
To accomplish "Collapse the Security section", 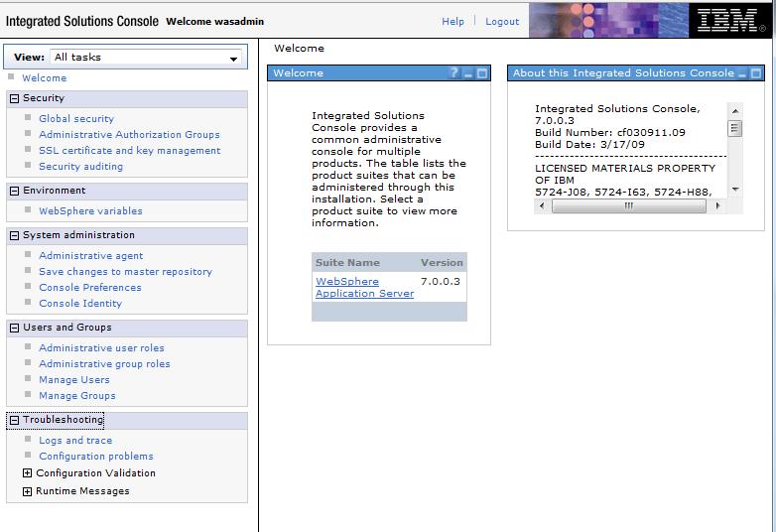I will pos(14,98).
